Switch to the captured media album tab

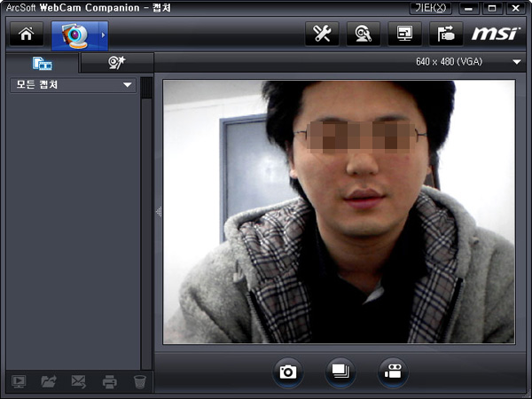(43, 63)
